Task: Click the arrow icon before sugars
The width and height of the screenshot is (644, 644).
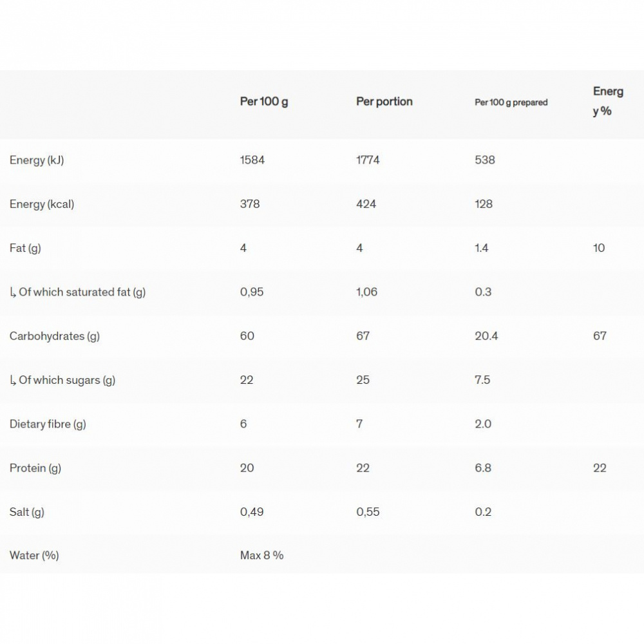Action: pos(13,381)
